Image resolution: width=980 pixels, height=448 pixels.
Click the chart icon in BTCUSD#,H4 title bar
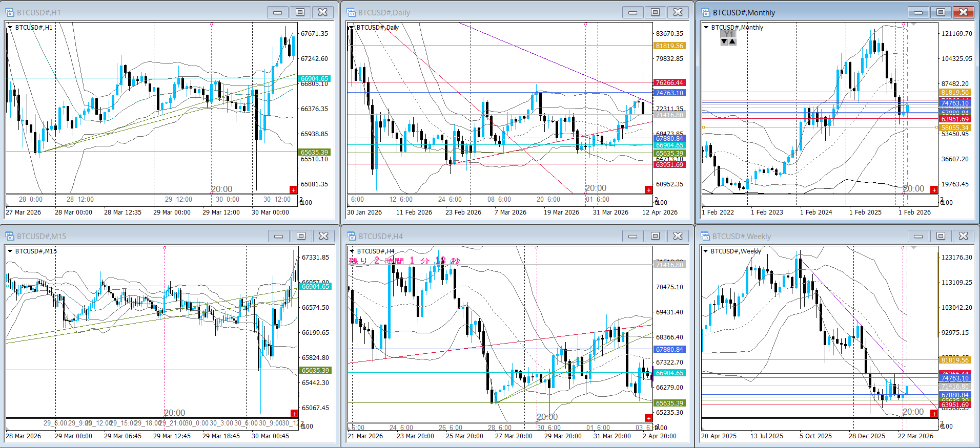pyautogui.click(x=352, y=236)
